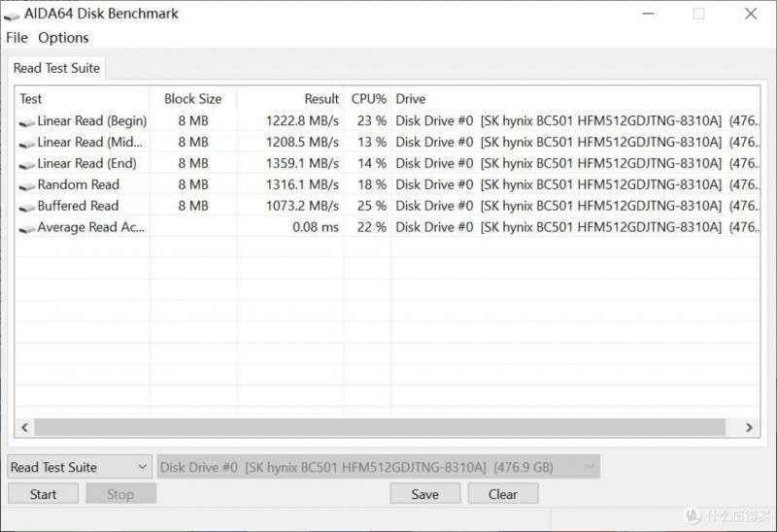Open the Options menu

coord(63,38)
